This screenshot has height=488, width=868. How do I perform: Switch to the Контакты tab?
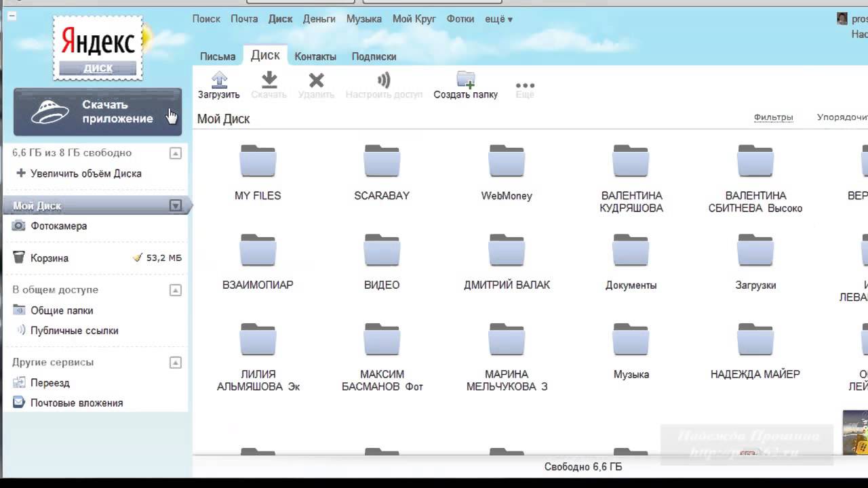[315, 57]
